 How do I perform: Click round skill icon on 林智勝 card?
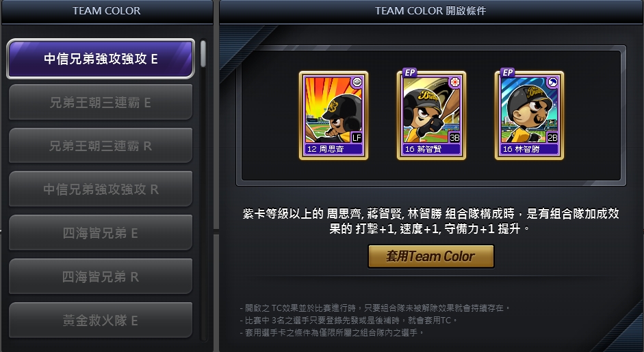553,83
